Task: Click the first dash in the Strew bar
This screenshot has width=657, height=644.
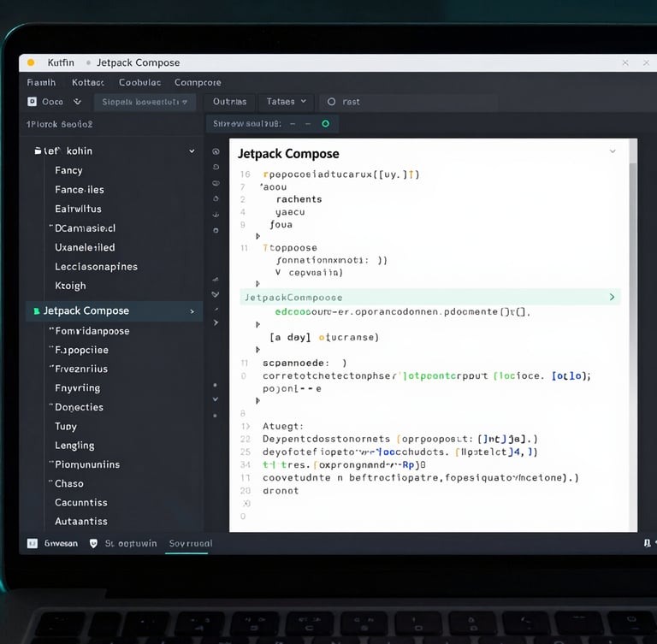Action: click(x=293, y=124)
